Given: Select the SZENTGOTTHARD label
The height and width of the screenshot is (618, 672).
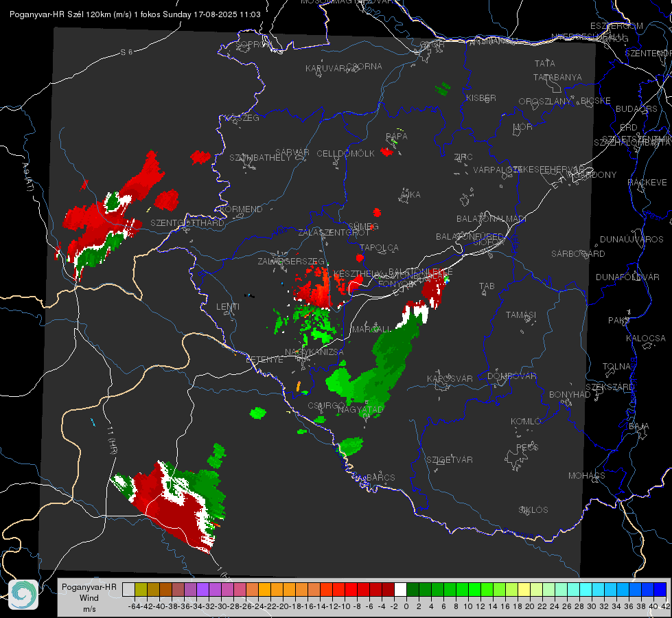Looking at the screenshot, I should 187,223.
